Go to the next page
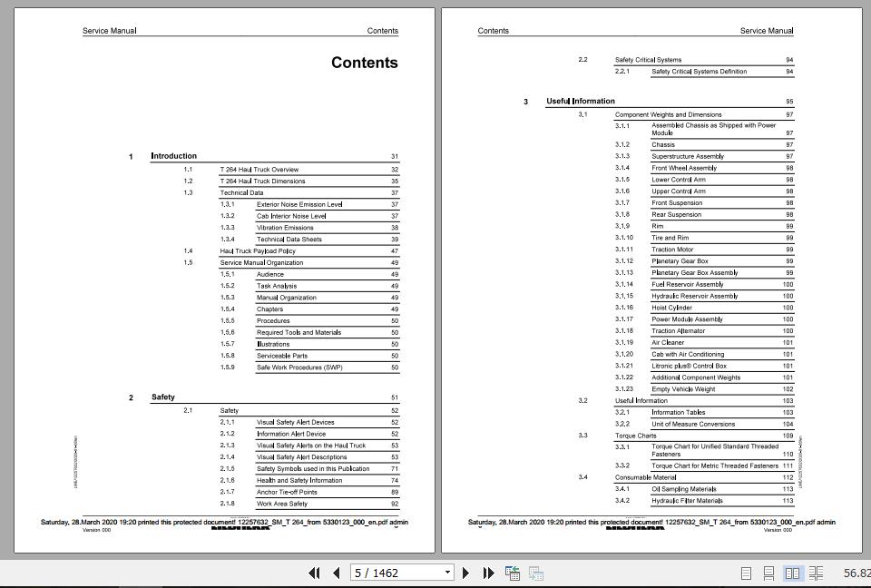 pos(465,573)
